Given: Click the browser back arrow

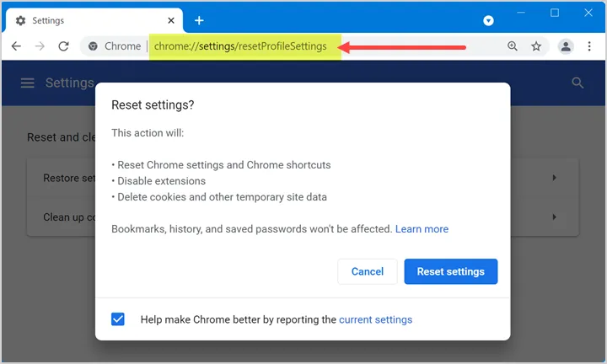Looking at the screenshot, I should pyautogui.click(x=16, y=46).
